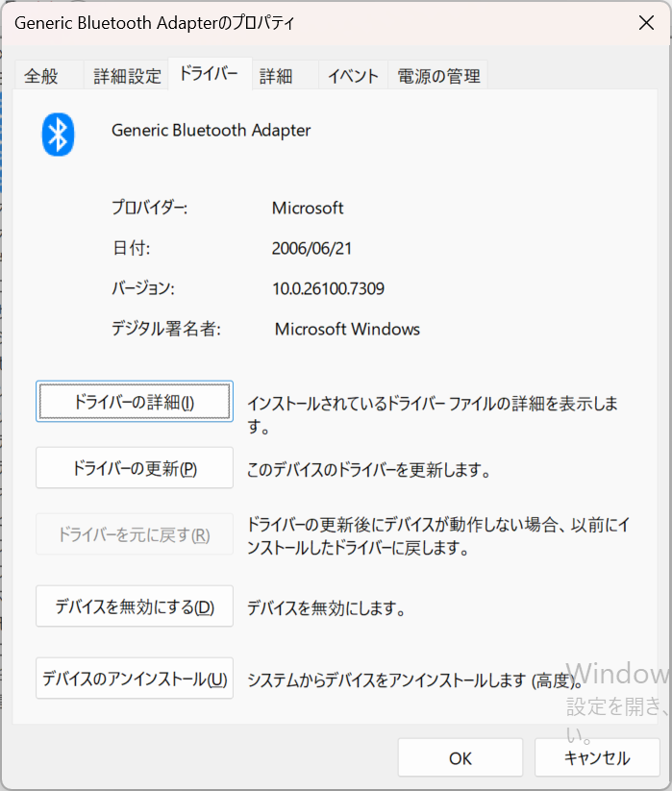Image resolution: width=672 pixels, height=791 pixels.
Task: Open the 詳細設定 tab
Action: pos(127,76)
